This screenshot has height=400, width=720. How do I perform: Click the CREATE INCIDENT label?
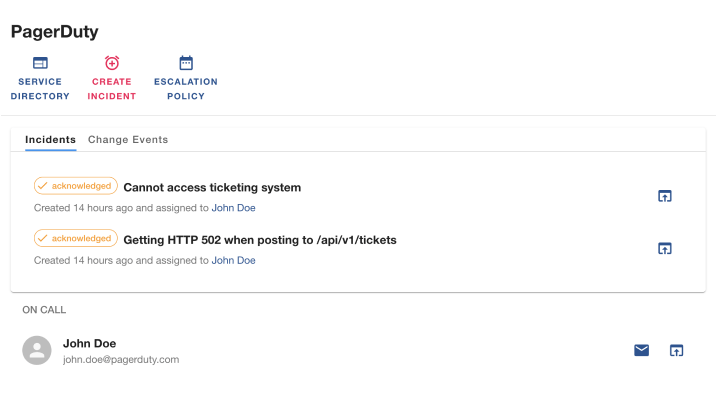(112, 89)
